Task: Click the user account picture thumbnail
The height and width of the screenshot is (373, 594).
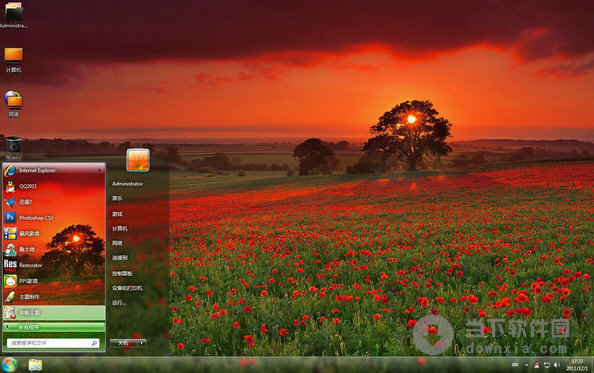Action: [x=138, y=160]
